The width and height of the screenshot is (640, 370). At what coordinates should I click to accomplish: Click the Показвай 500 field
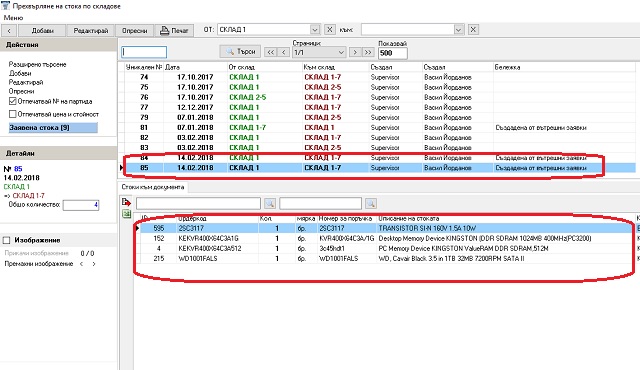pyautogui.click(x=392, y=53)
